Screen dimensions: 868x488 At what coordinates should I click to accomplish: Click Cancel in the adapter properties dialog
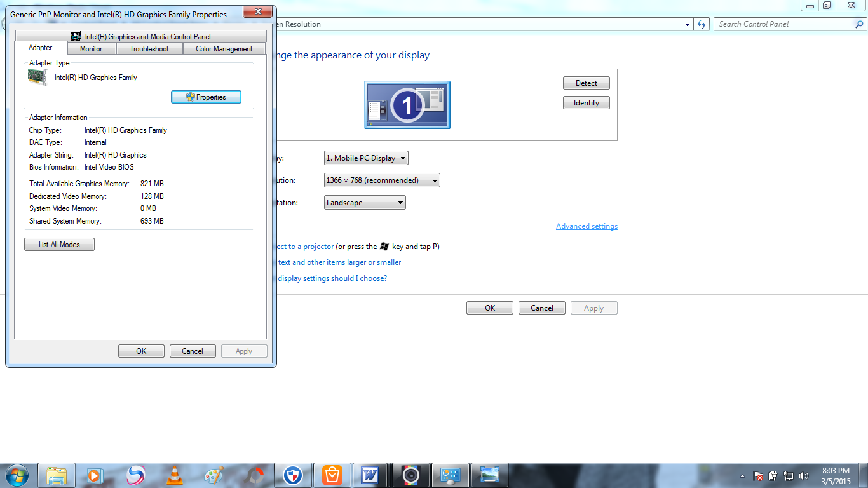click(193, 351)
